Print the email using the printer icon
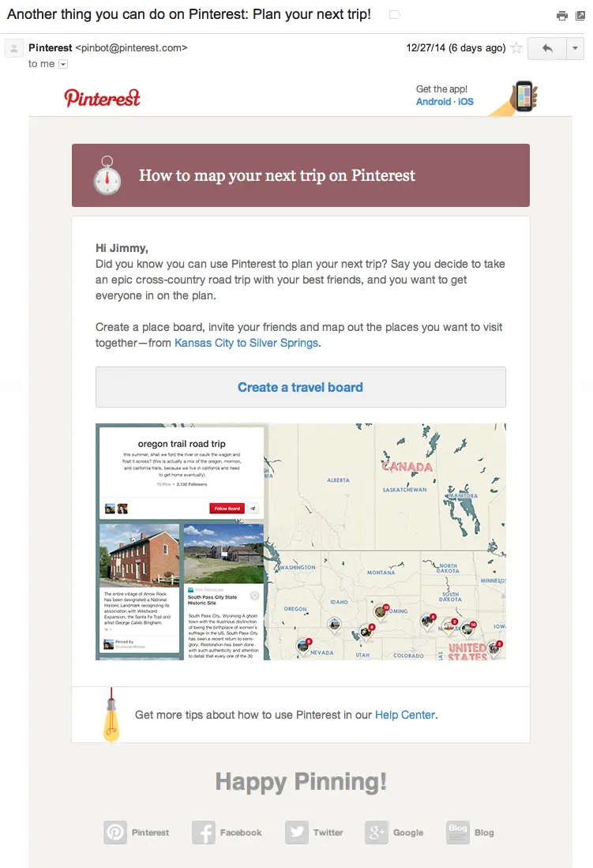 562,15
